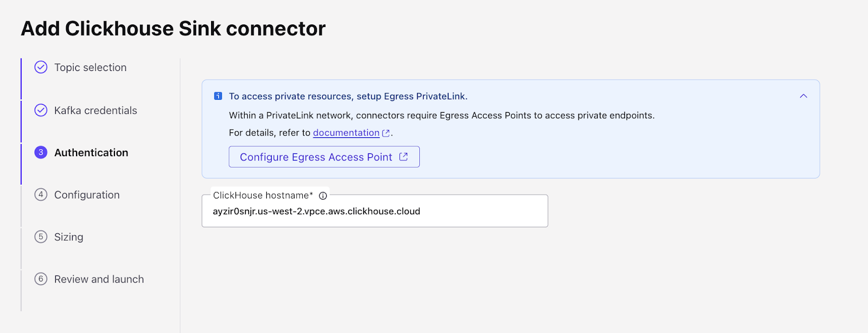
Task: Click the circled 5 icon next to Sizing
Action: point(41,237)
